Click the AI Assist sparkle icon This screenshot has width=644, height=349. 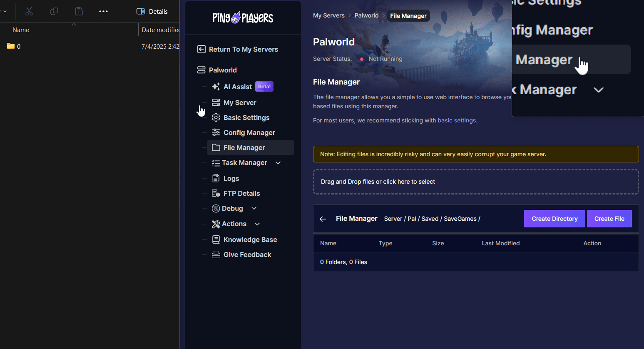click(x=216, y=87)
